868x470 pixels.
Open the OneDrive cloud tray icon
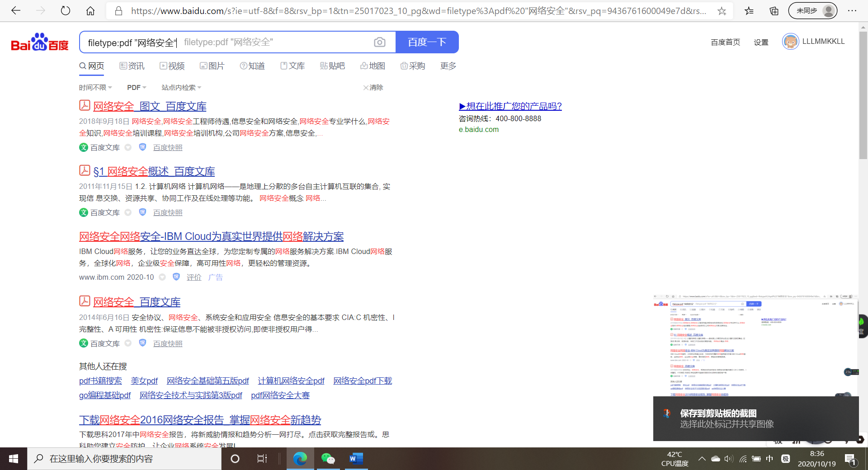pyautogui.click(x=715, y=459)
